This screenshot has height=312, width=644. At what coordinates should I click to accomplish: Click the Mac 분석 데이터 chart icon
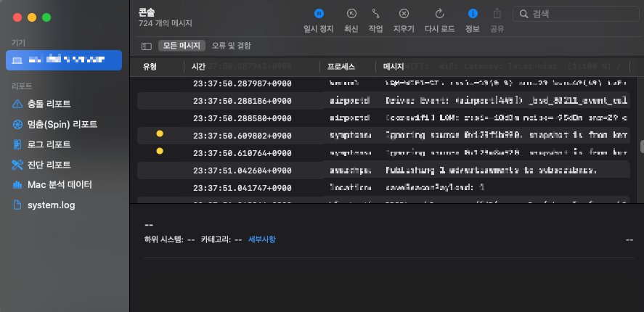17,185
